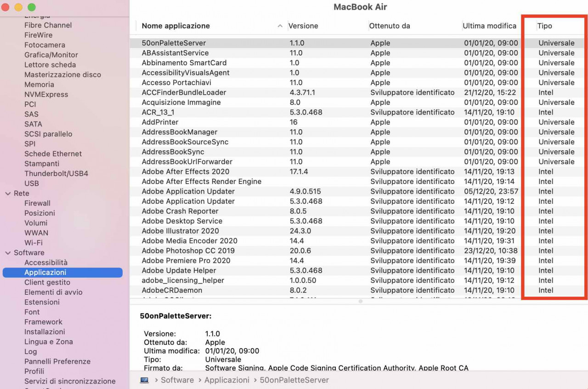The width and height of the screenshot is (588, 389).
Task: Select Grafica/Monitor in the sidebar
Action: pos(51,55)
